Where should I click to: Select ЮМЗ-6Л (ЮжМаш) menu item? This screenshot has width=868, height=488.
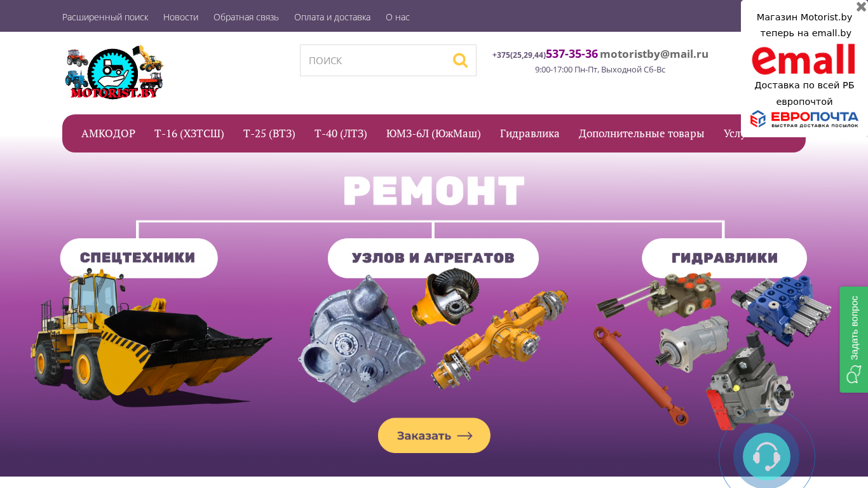click(x=433, y=133)
